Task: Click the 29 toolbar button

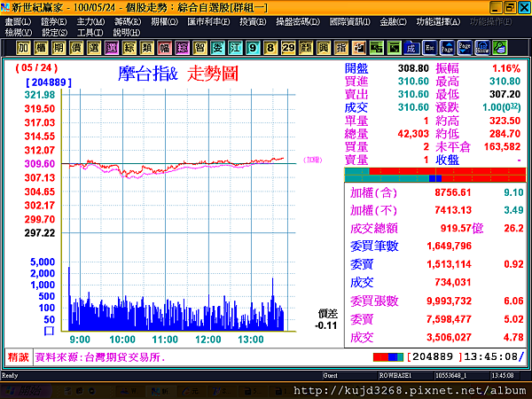Action: pyautogui.click(x=288, y=48)
